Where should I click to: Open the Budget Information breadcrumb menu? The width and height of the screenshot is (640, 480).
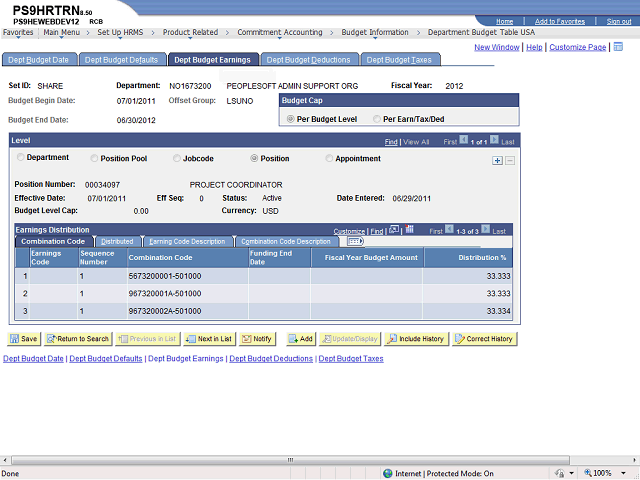[375, 33]
